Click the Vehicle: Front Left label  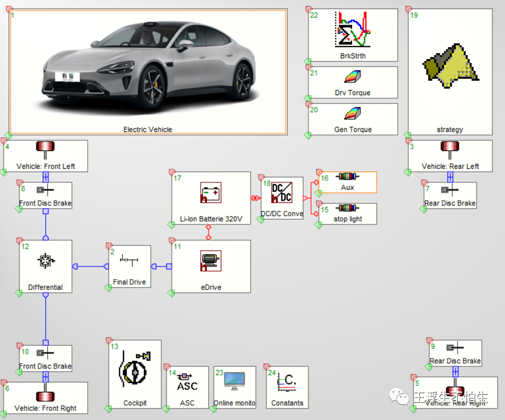[46, 166]
